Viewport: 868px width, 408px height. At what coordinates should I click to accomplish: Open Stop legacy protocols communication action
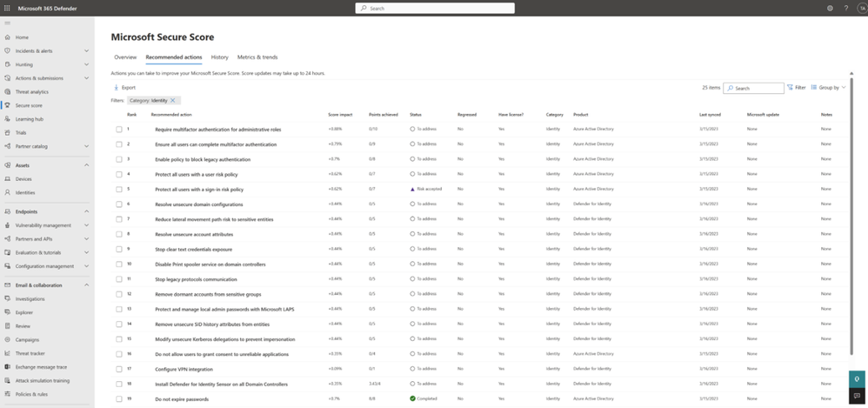196,279
